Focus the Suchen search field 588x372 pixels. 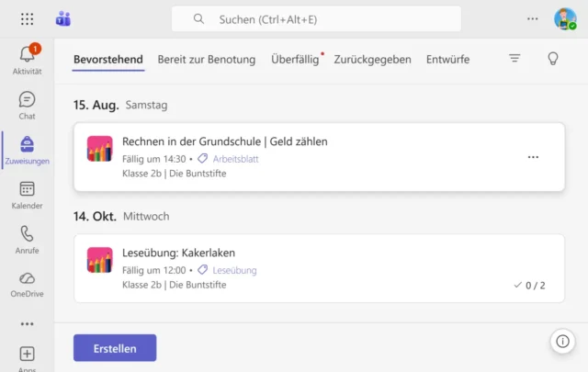(316, 19)
